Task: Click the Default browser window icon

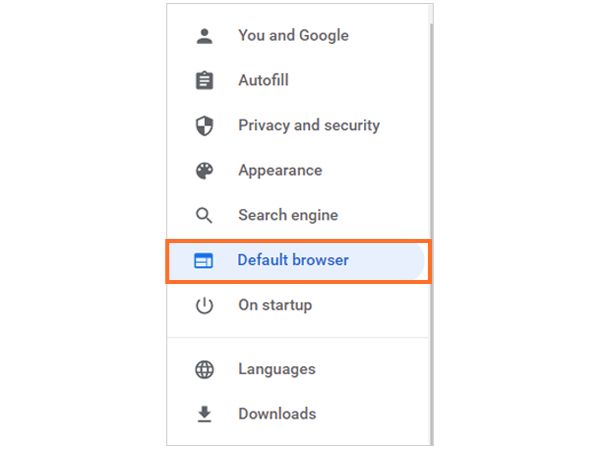Action: (x=204, y=261)
